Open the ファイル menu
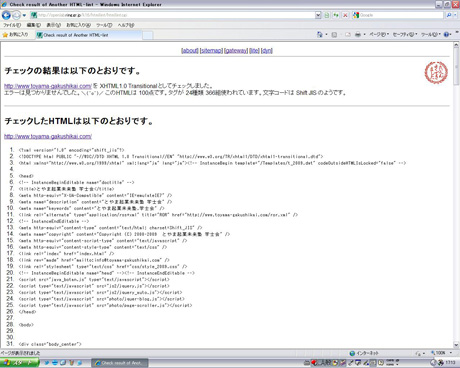 pyautogui.click(x=12, y=25)
